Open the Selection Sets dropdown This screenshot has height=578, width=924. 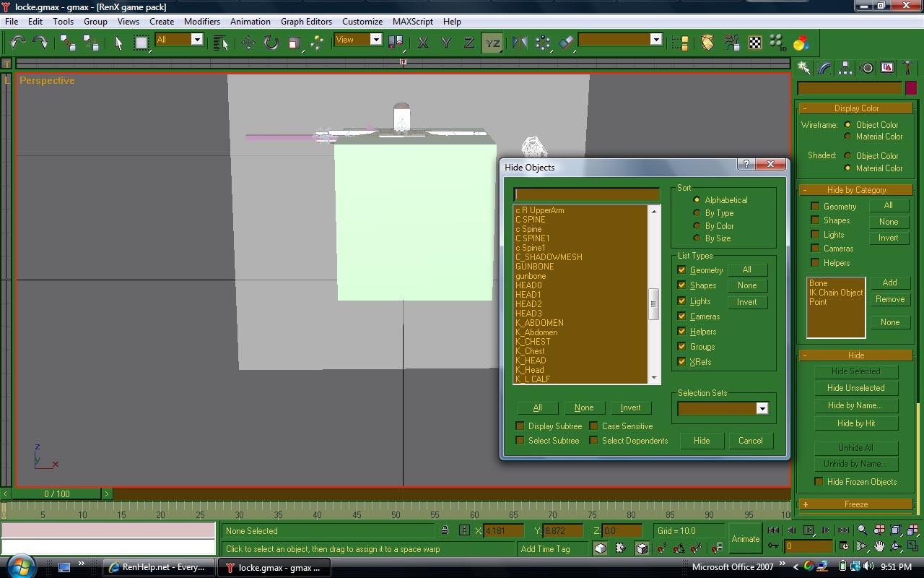762,409
